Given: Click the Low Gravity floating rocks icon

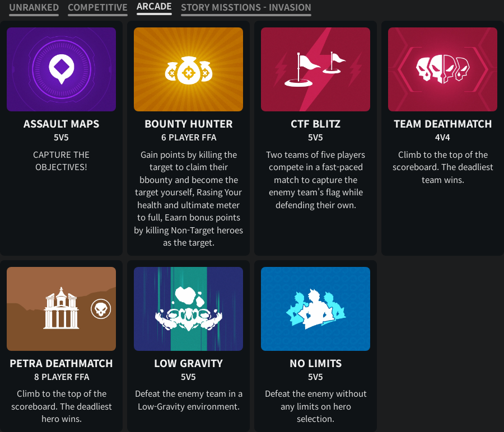Looking at the screenshot, I should 188,309.
